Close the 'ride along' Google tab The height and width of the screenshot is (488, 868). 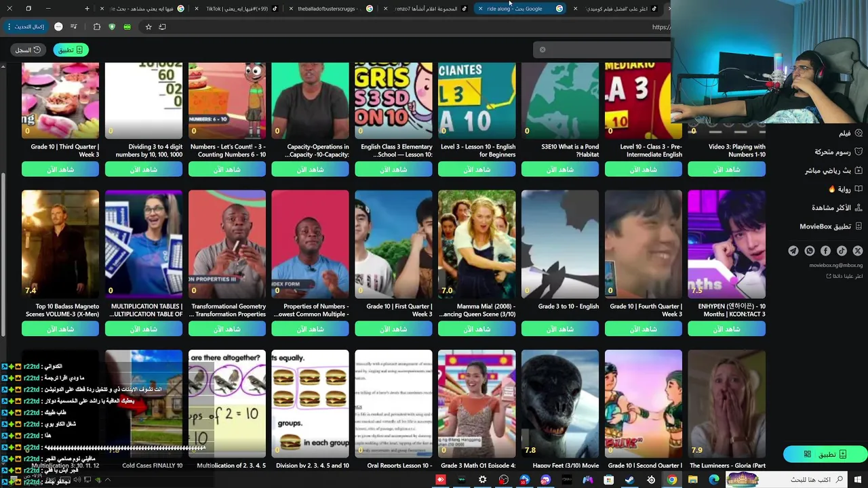(480, 8)
